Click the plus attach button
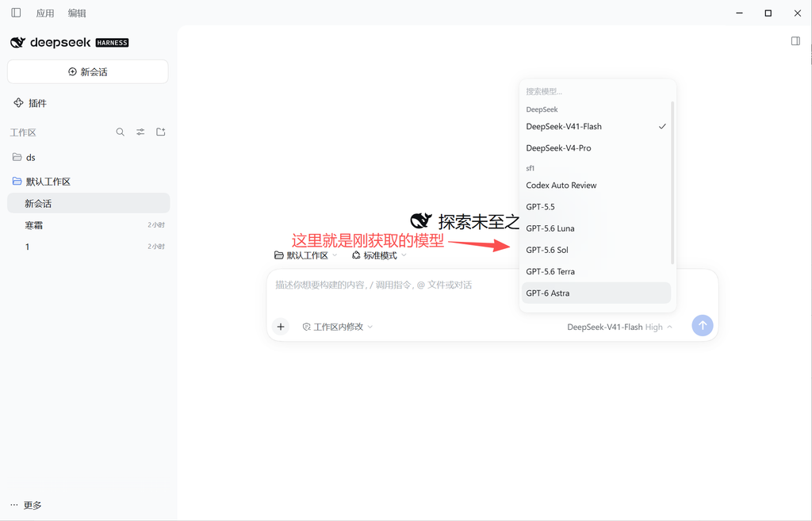Image resolution: width=812 pixels, height=521 pixels. pyautogui.click(x=281, y=326)
